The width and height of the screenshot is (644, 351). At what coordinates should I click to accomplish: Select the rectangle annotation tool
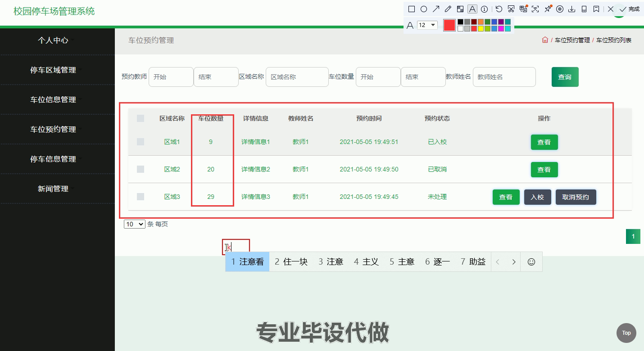(412, 9)
